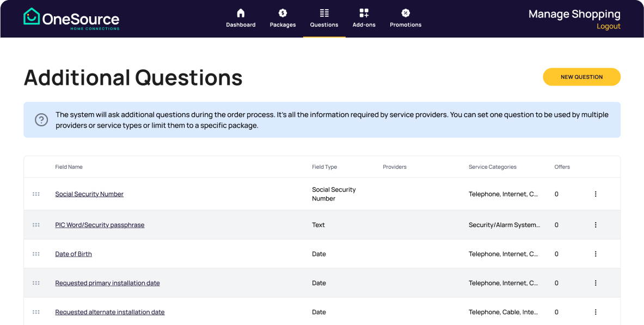Click the Field Name column header
This screenshot has height=325, width=644.
tap(69, 167)
